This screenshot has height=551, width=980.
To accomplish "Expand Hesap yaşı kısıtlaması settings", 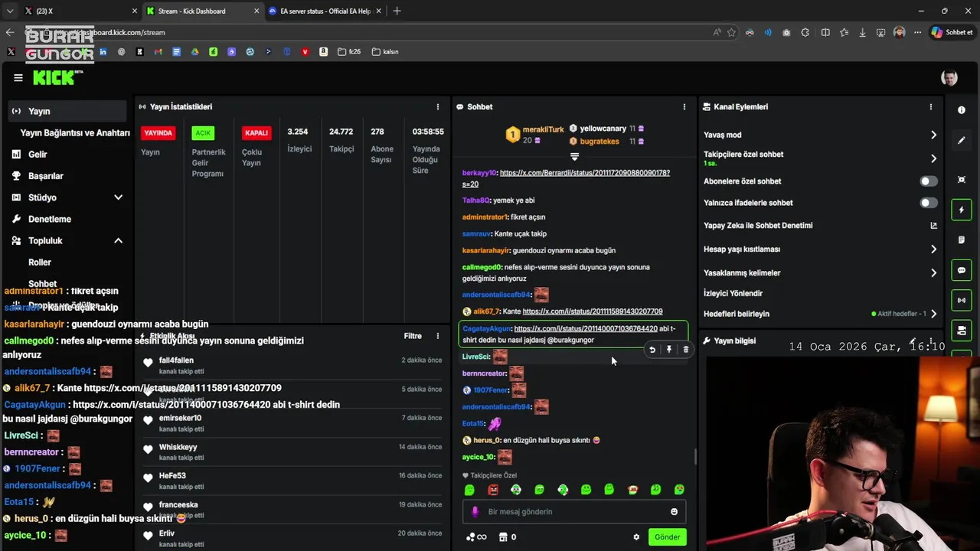I will 933,249.
